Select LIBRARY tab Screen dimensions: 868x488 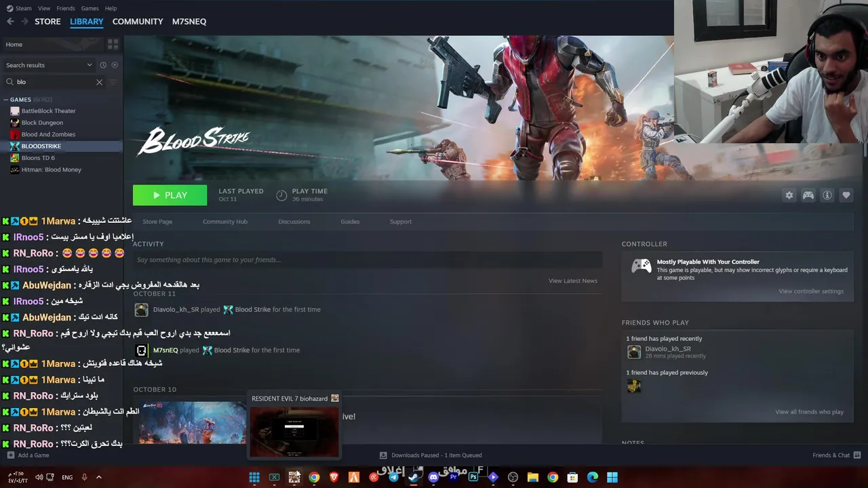[x=87, y=22]
